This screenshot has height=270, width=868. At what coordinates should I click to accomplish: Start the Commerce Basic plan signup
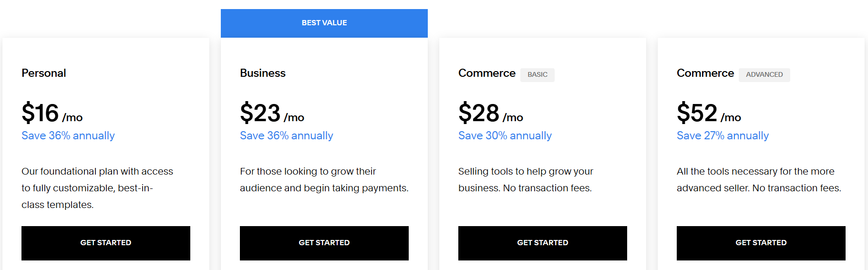(543, 243)
